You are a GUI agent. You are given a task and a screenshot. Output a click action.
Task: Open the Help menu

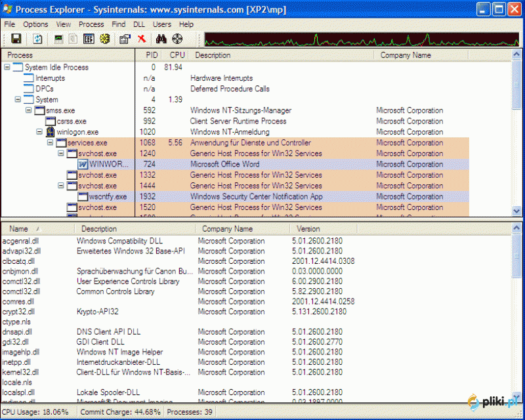point(186,24)
